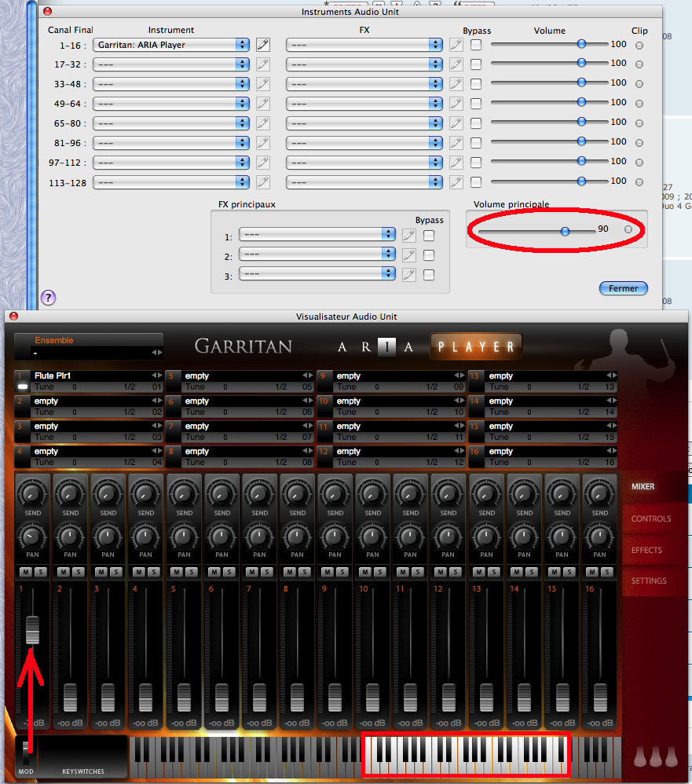
Task: Open the FX dropdown for channels 1-16
Action: click(364, 45)
